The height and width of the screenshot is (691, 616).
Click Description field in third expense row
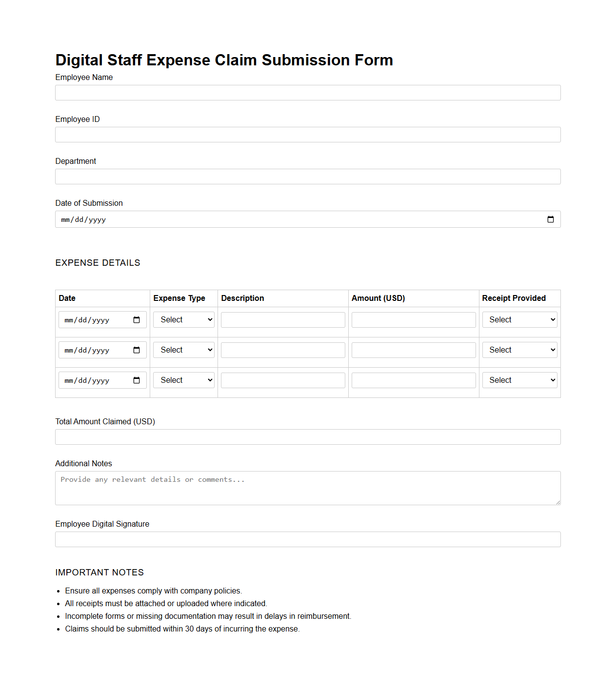pyautogui.click(x=283, y=380)
